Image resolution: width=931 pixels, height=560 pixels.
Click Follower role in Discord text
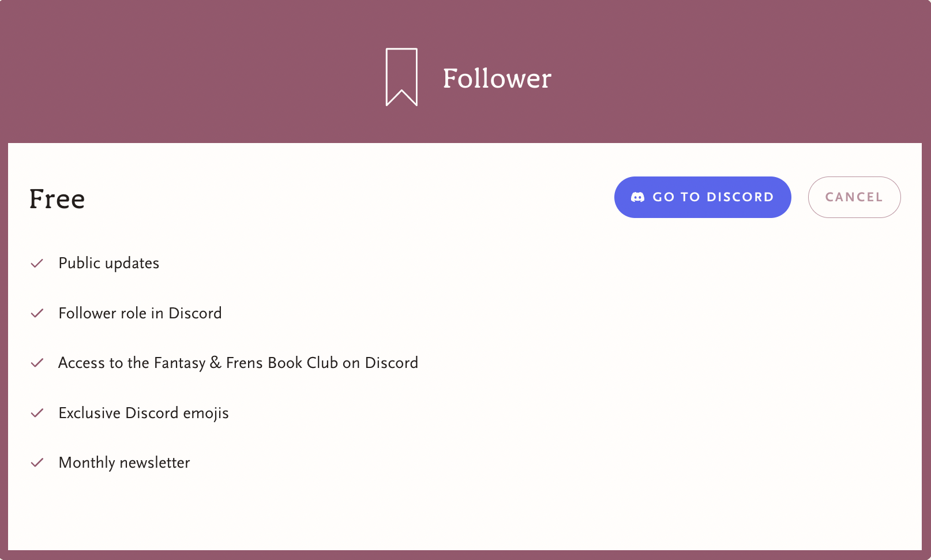[x=140, y=313]
